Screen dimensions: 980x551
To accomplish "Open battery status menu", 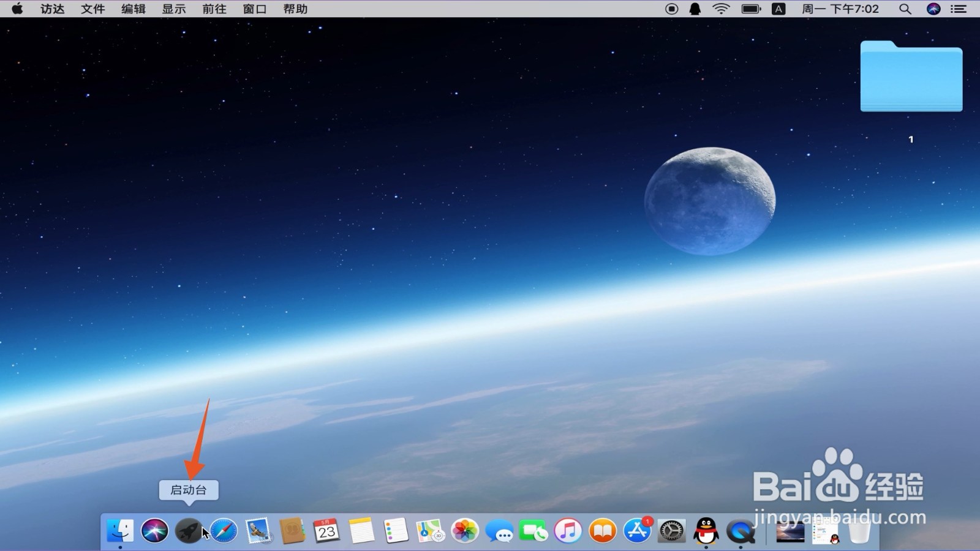I will (x=751, y=9).
